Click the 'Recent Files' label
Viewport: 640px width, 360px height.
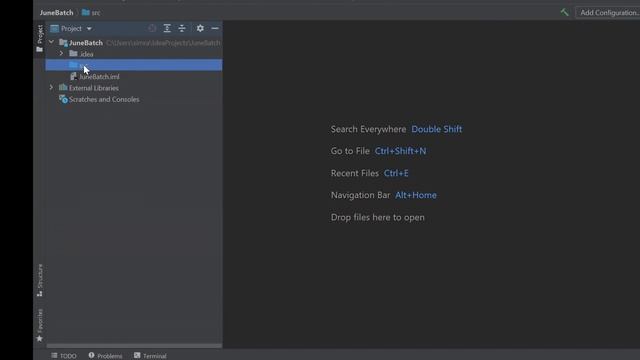pos(355,173)
